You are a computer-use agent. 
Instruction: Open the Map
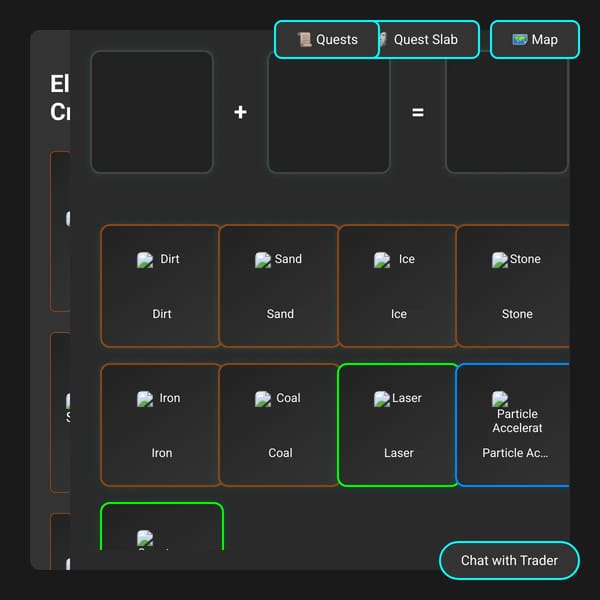point(535,39)
